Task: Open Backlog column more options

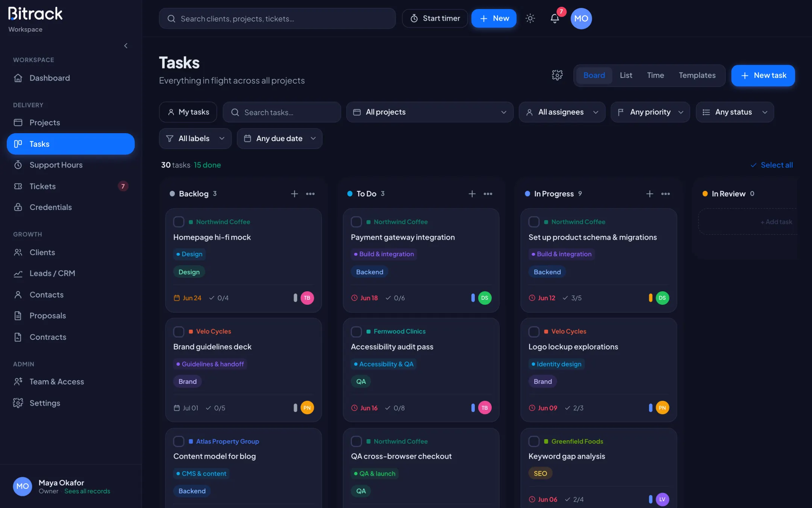Action: (x=310, y=194)
